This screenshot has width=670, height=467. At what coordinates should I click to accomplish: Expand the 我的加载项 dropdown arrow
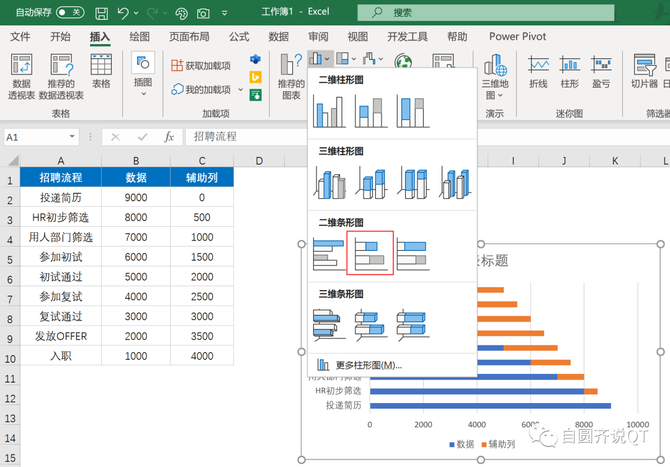[x=241, y=89]
